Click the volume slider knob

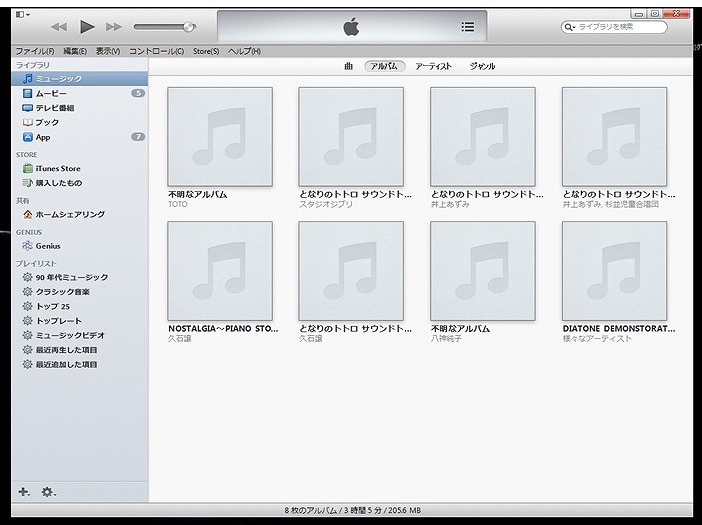189,27
